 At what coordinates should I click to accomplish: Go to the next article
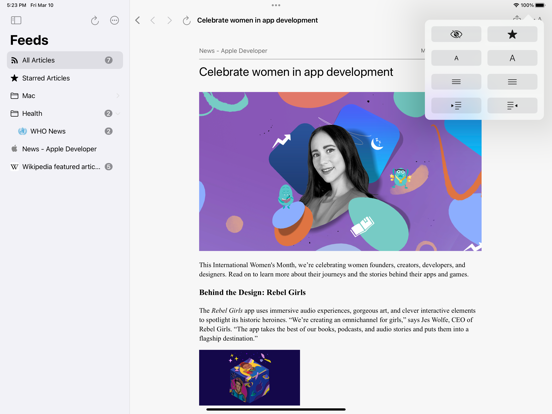(x=169, y=20)
